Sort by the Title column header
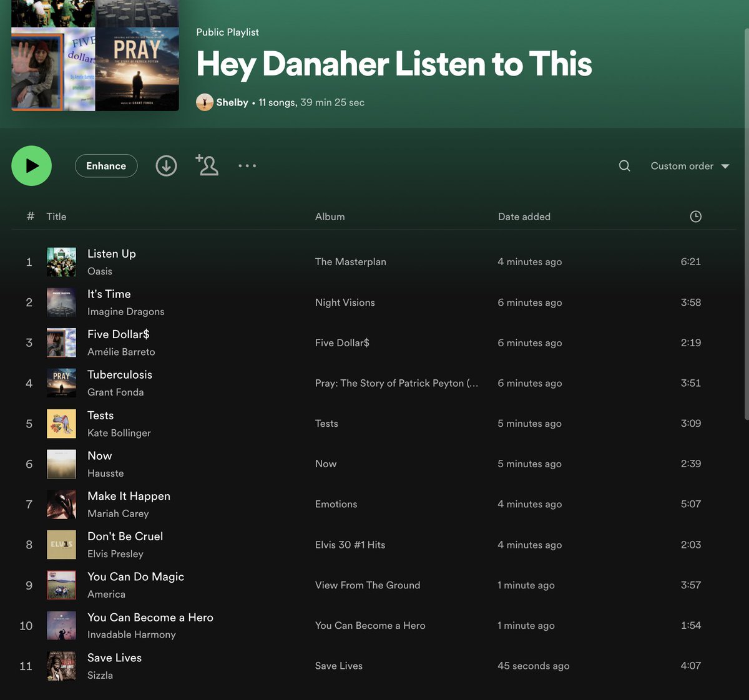The image size is (749, 700). (x=56, y=216)
